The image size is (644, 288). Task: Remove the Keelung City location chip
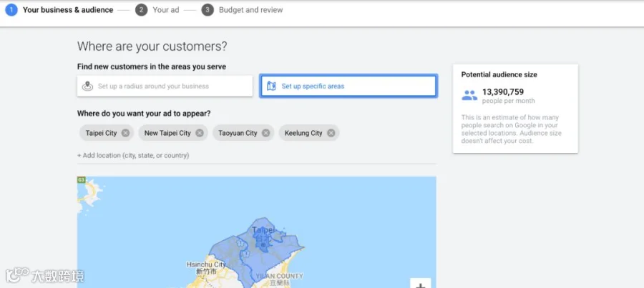pyautogui.click(x=331, y=133)
